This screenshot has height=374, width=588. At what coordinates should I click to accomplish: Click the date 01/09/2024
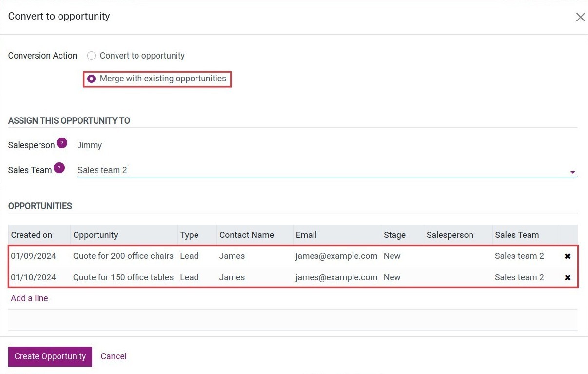(x=34, y=256)
